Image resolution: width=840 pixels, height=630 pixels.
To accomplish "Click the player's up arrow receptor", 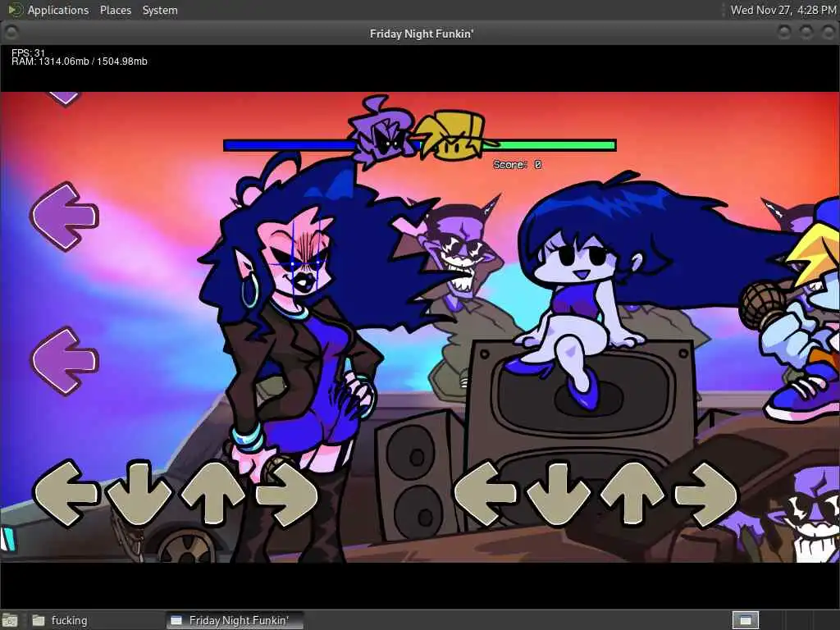I will [633, 494].
